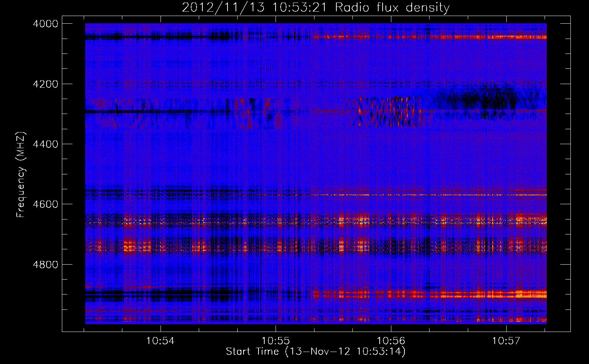The image size is (589, 364).
Task: Select the 4400 frequency tick label
Action: (x=46, y=144)
